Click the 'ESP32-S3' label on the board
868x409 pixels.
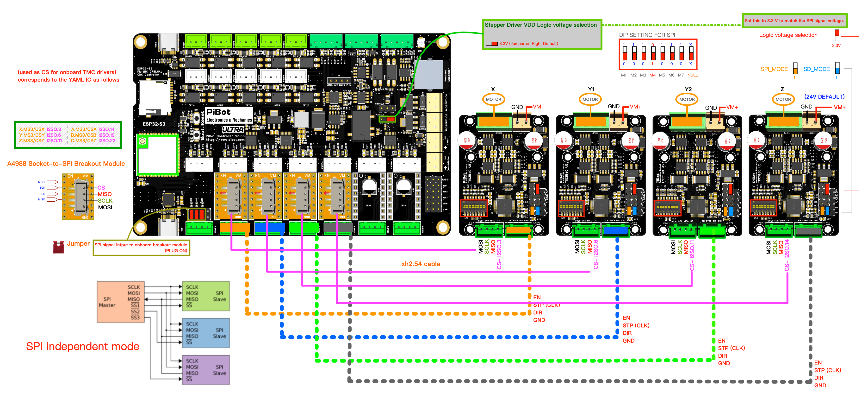pos(154,124)
